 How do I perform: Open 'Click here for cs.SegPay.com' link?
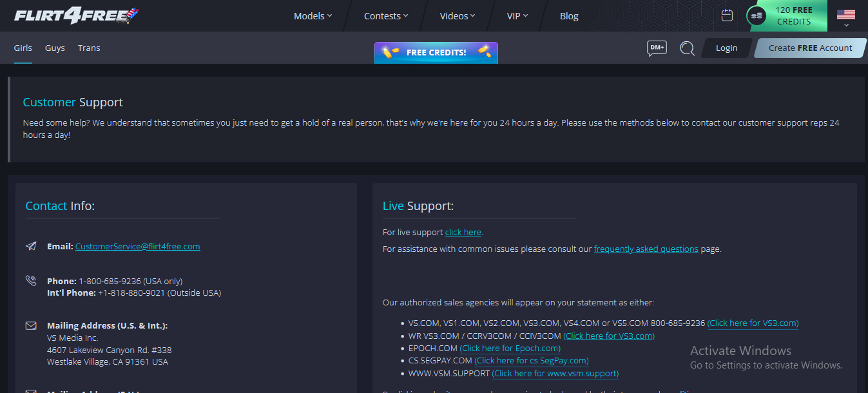point(532,361)
